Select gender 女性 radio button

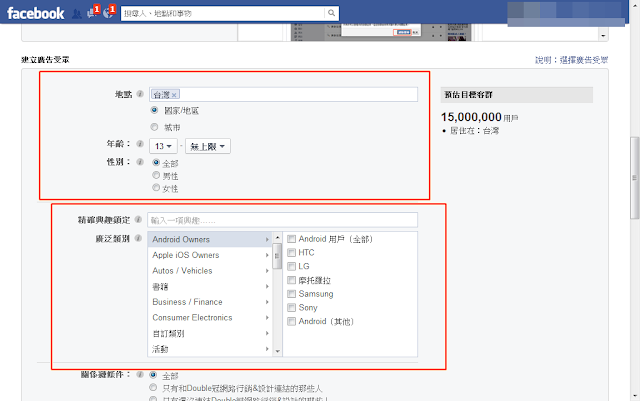tap(156, 187)
